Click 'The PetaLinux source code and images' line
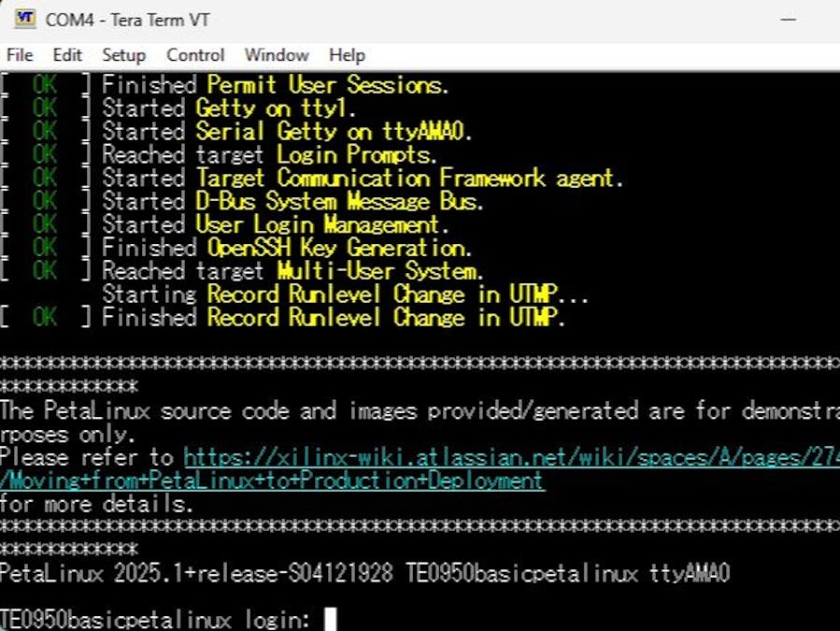 click(x=420, y=410)
